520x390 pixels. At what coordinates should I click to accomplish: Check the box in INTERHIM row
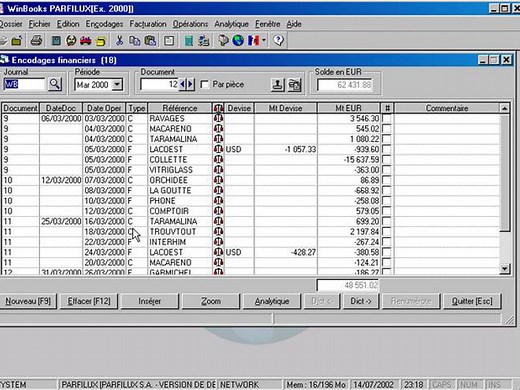(x=387, y=242)
